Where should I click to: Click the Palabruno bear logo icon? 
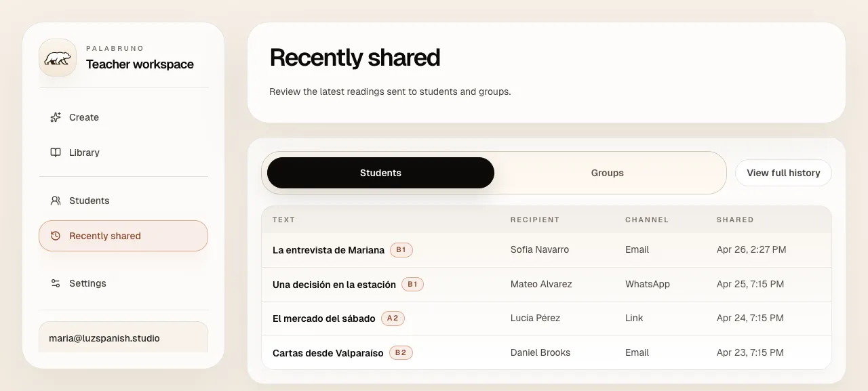click(58, 58)
